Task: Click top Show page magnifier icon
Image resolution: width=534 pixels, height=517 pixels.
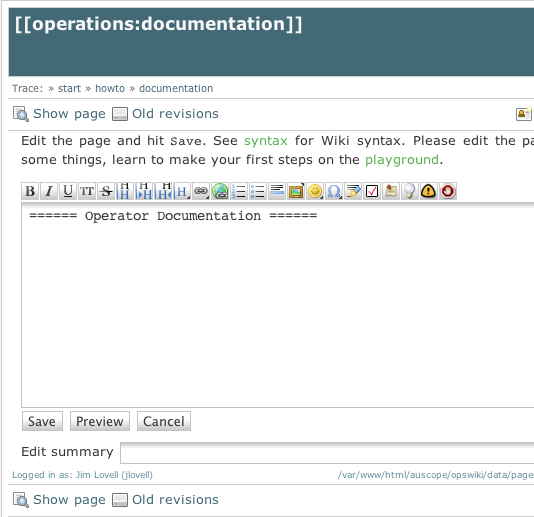Action: pyautogui.click(x=21, y=114)
